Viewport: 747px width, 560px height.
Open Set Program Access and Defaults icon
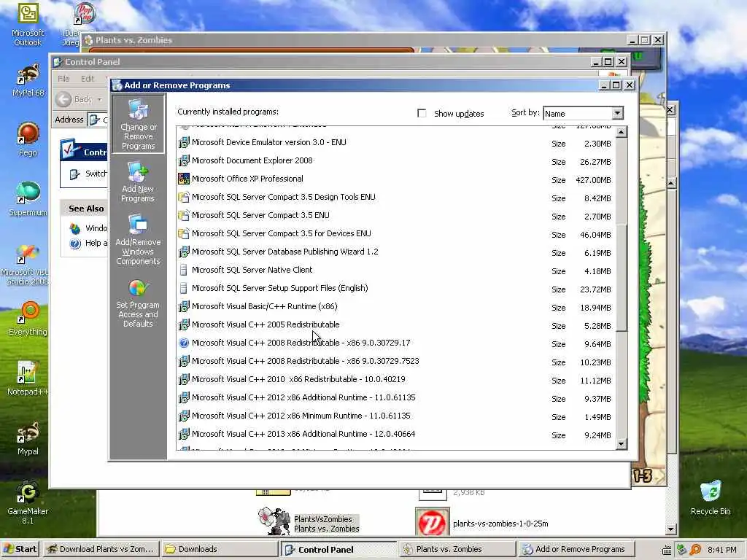[138, 303]
